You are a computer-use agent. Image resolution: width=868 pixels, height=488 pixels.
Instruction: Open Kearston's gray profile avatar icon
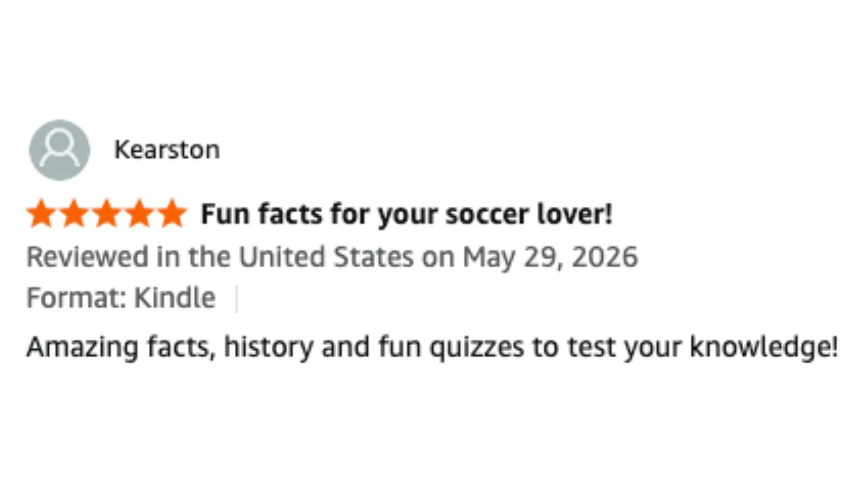point(60,150)
